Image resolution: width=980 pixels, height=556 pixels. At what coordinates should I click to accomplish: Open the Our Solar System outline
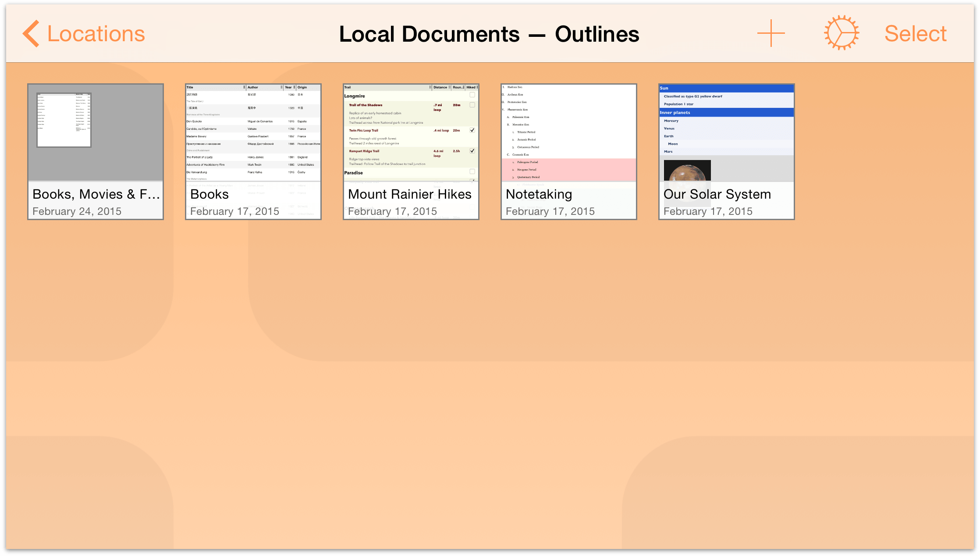[x=727, y=152]
